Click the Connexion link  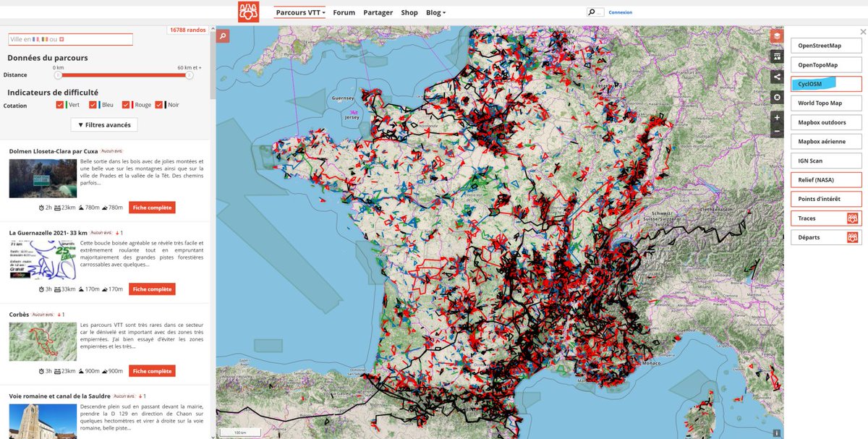[x=622, y=12]
